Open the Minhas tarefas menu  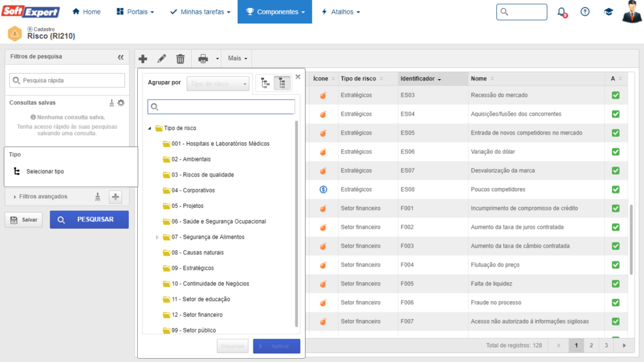[200, 12]
